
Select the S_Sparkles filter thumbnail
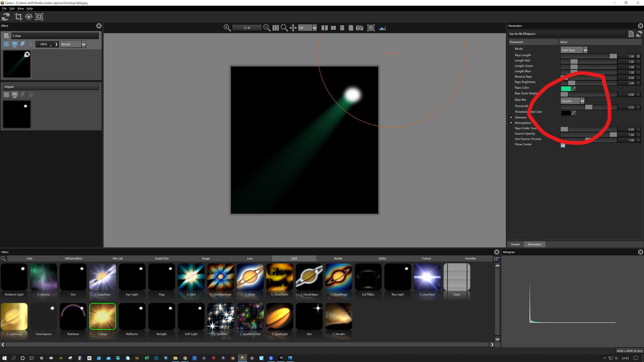(220, 316)
